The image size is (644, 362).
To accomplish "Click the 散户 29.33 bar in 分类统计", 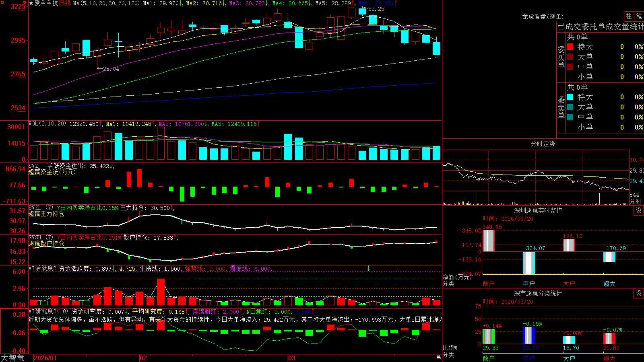I will point(488,337).
